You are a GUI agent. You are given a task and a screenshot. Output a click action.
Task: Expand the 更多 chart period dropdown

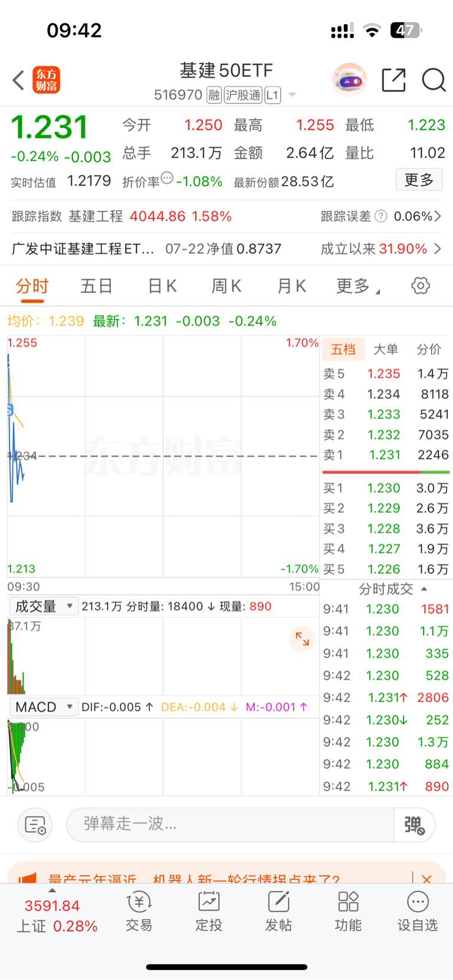coord(358,286)
